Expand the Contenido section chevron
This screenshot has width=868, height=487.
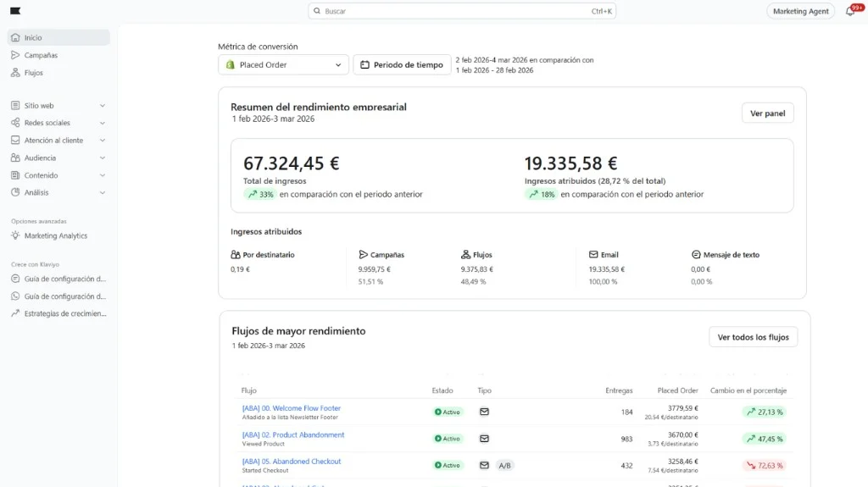point(103,174)
